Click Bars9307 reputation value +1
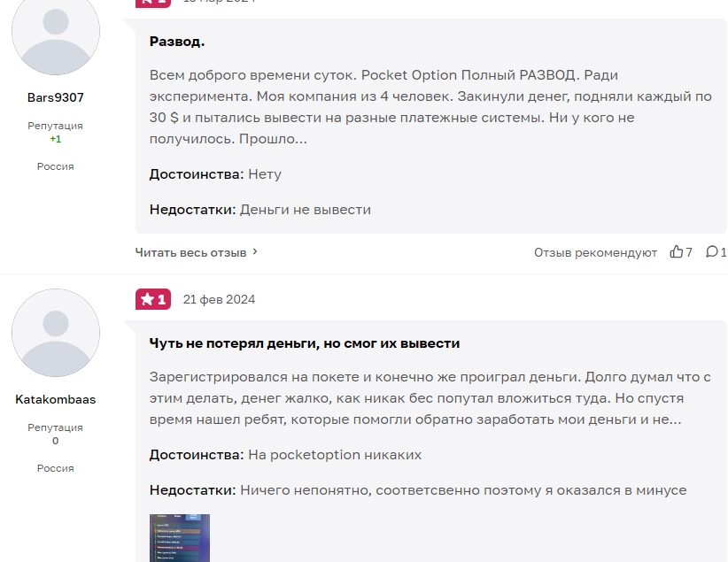 [x=56, y=139]
